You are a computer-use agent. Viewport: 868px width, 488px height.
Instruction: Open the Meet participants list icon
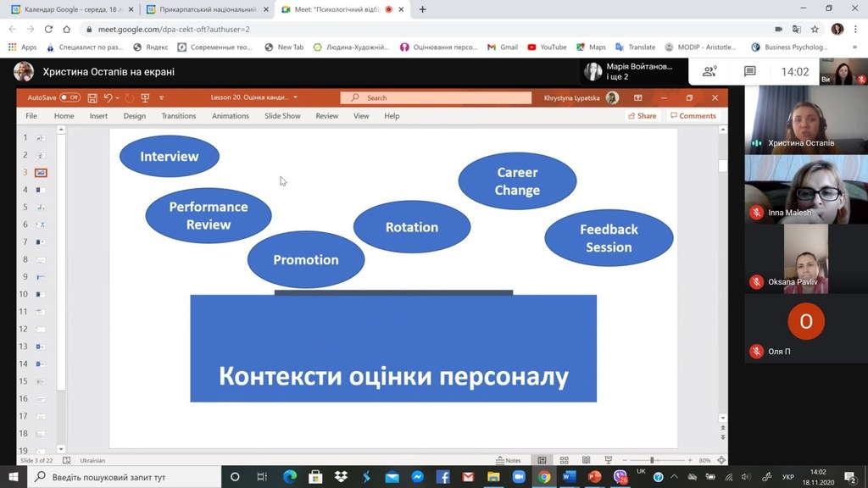709,72
